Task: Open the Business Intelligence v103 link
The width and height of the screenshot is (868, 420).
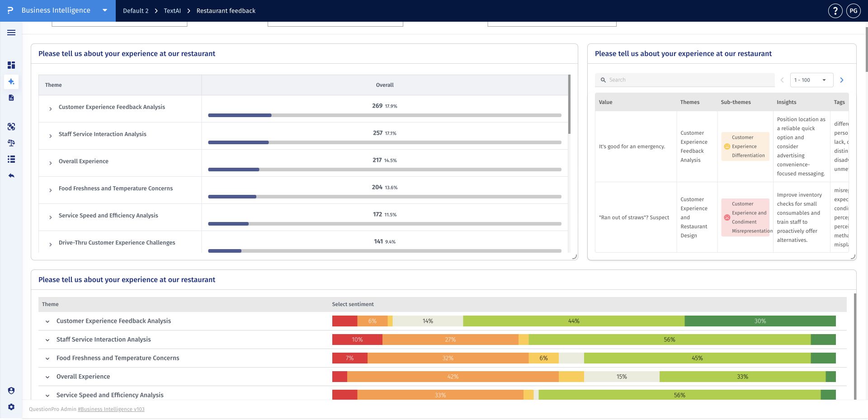Action: [x=111, y=409]
